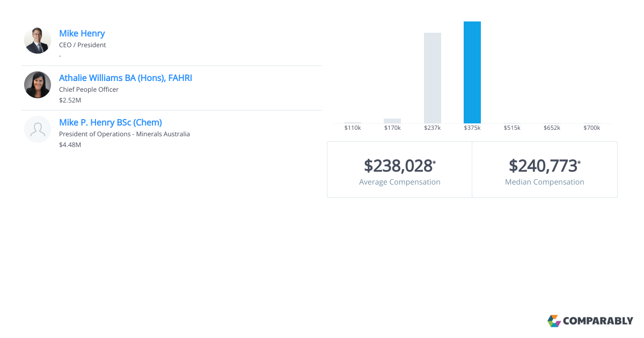This screenshot has width=644, height=338.
Task: Open Athalie Williams' profile photo
Action: click(x=38, y=85)
